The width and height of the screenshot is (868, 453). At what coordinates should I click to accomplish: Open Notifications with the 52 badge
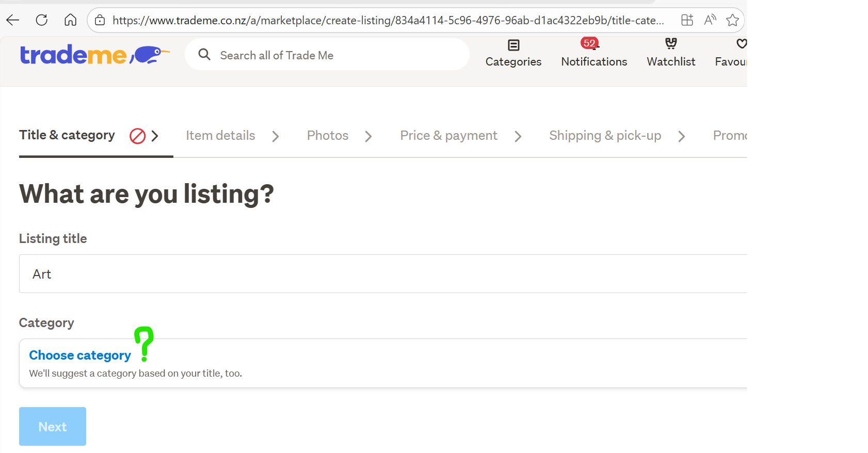click(593, 53)
